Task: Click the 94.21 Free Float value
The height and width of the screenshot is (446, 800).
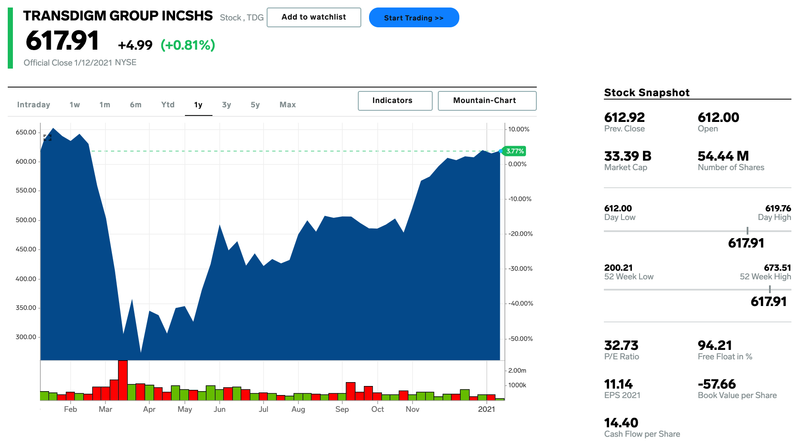Action: point(715,345)
